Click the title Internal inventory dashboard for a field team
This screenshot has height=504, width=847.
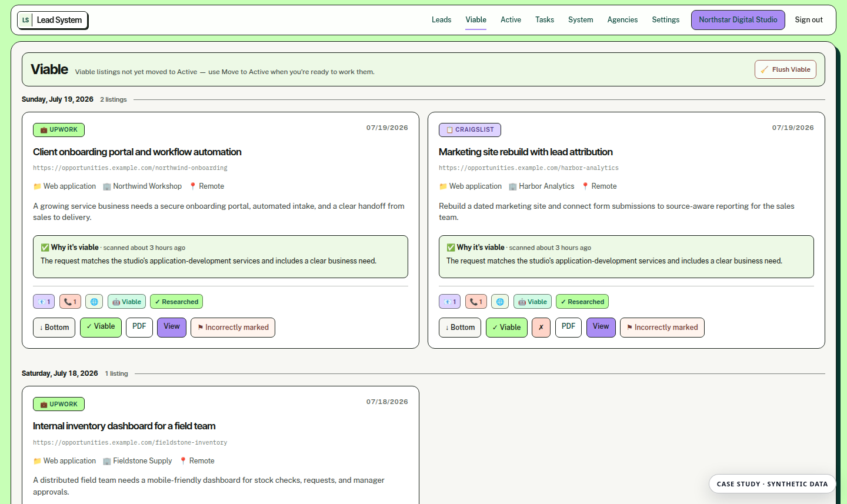(124, 426)
